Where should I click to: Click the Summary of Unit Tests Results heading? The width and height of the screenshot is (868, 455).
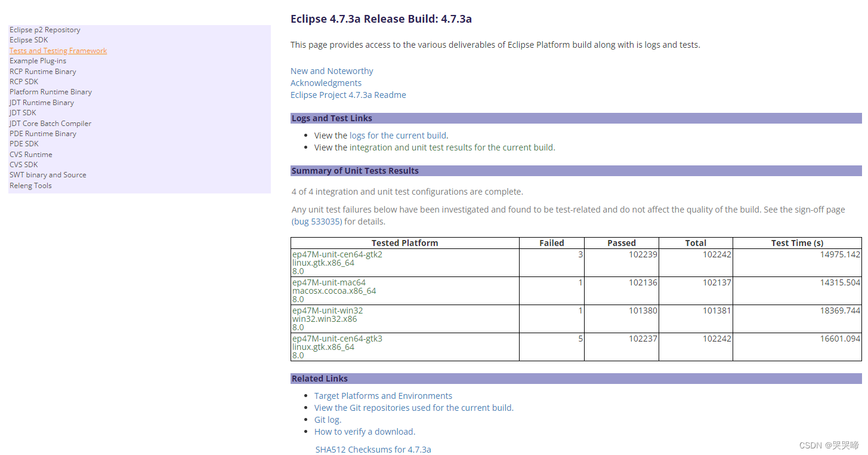click(x=355, y=171)
